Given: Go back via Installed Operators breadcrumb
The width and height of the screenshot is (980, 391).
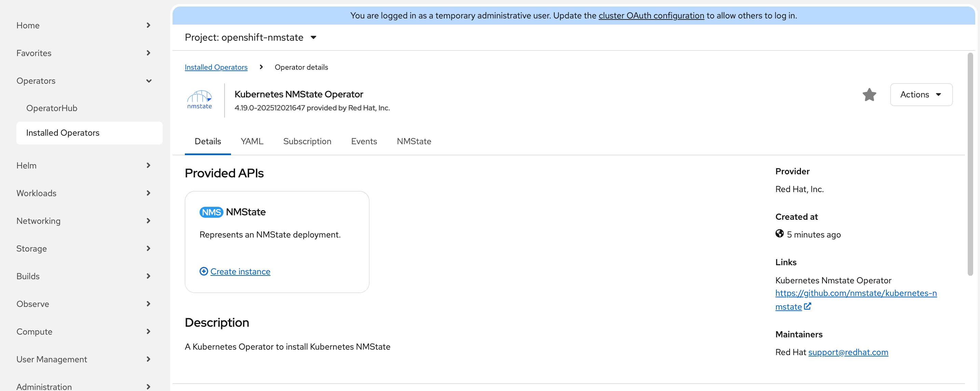Looking at the screenshot, I should pyautogui.click(x=216, y=67).
